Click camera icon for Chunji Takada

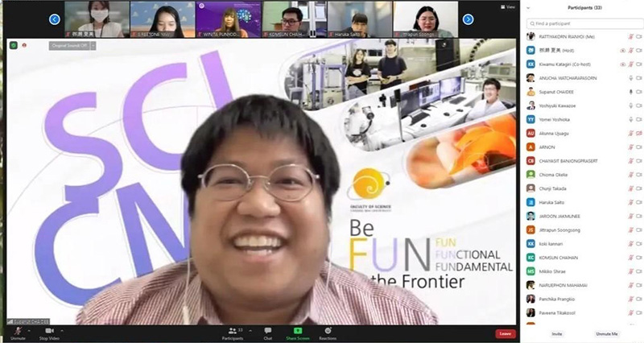[x=639, y=188]
